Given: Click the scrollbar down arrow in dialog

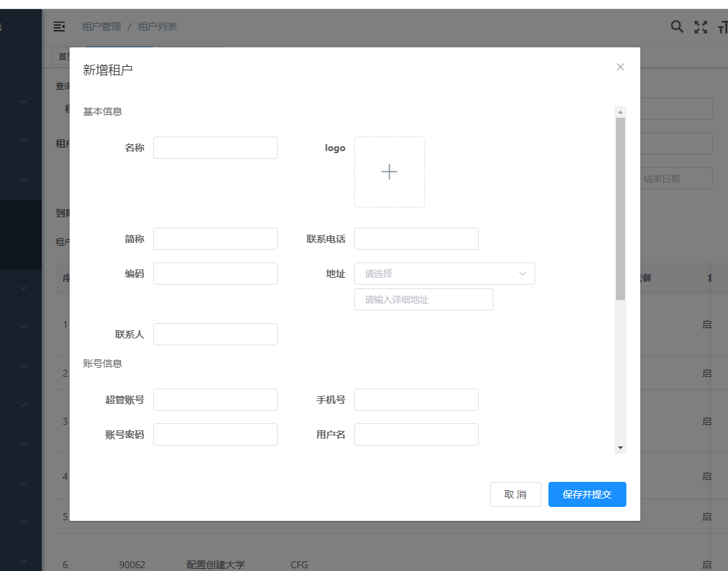Looking at the screenshot, I should [x=620, y=448].
